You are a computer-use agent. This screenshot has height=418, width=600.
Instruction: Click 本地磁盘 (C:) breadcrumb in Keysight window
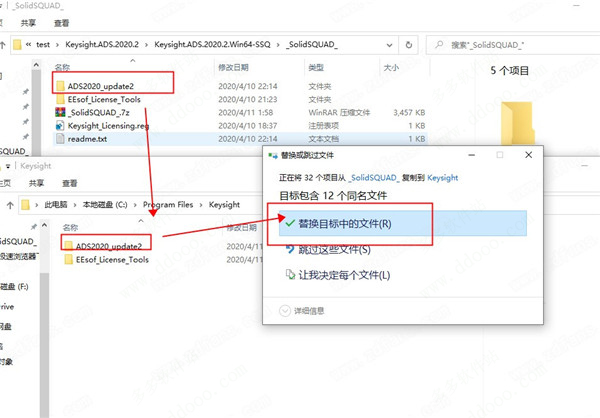(105, 205)
